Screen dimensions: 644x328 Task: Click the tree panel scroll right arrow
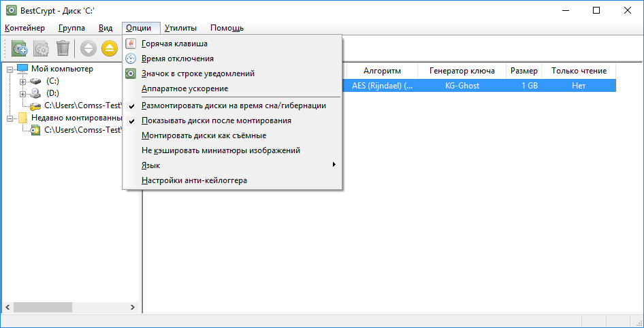pos(133,307)
